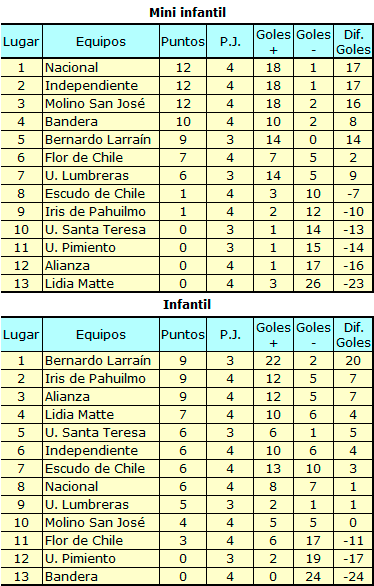Click goal difference -24 for Bandera
This screenshot has height=586, width=374.
pyautogui.click(x=353, y=577)
